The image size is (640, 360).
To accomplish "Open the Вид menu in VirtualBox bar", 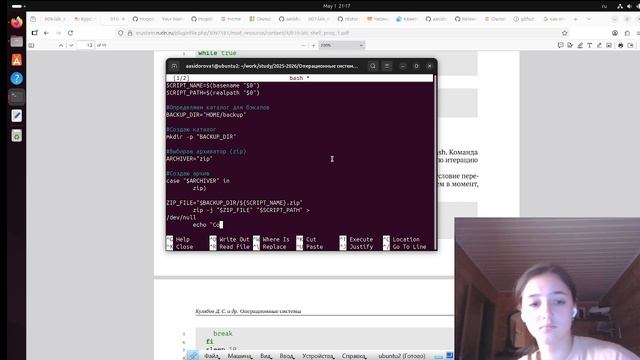I will 266,356.
